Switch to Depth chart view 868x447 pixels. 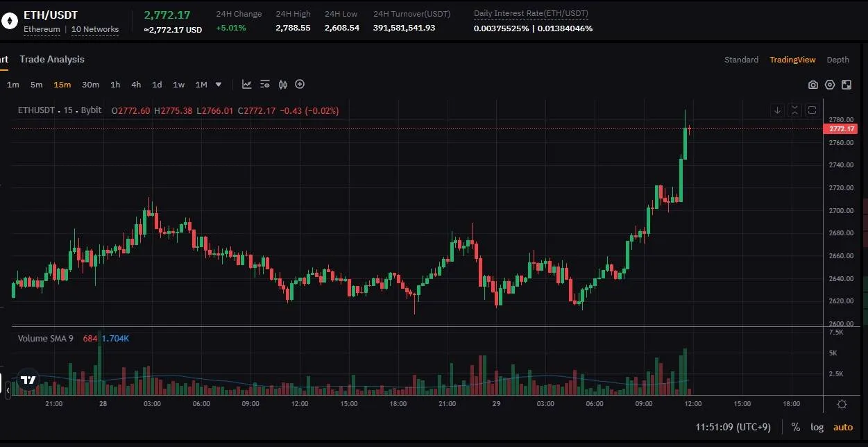point(837,60)
